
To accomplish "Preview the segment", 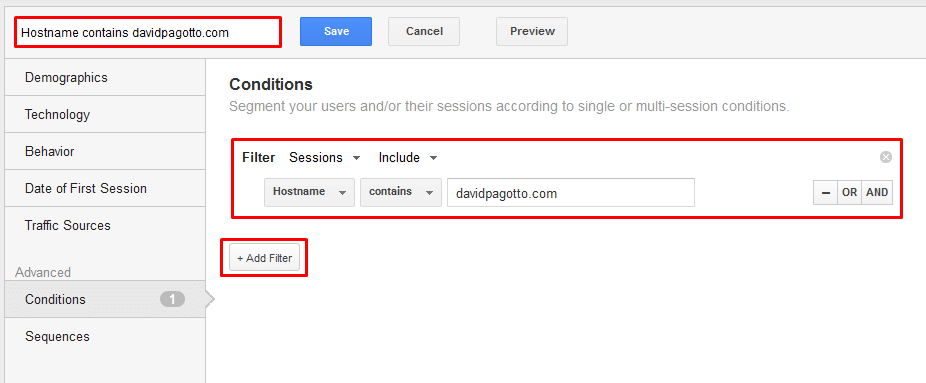I will 532,31.
